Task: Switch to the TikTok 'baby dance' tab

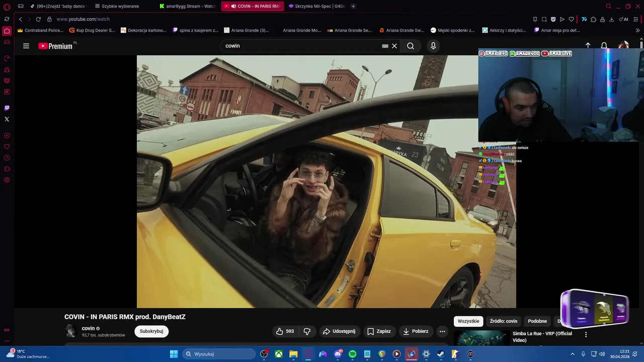Action: tap(59, 6)
